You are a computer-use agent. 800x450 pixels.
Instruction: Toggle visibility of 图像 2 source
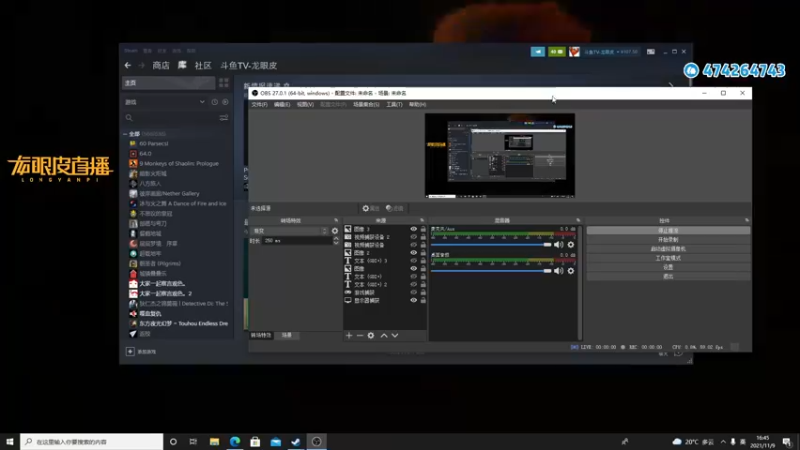[413, 253]
